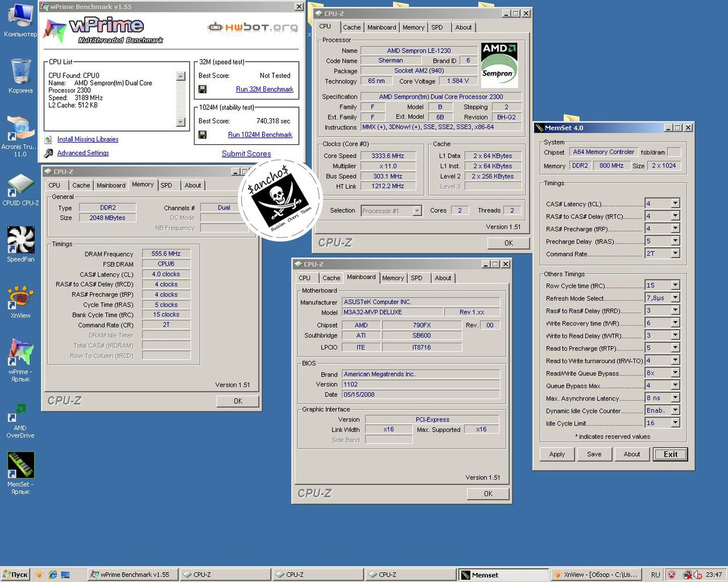Switch to CPU tab in CPU-Z memory window
The width and height of the screenshot is (728, 582).
pyautogui.click(x=54, y=185)
